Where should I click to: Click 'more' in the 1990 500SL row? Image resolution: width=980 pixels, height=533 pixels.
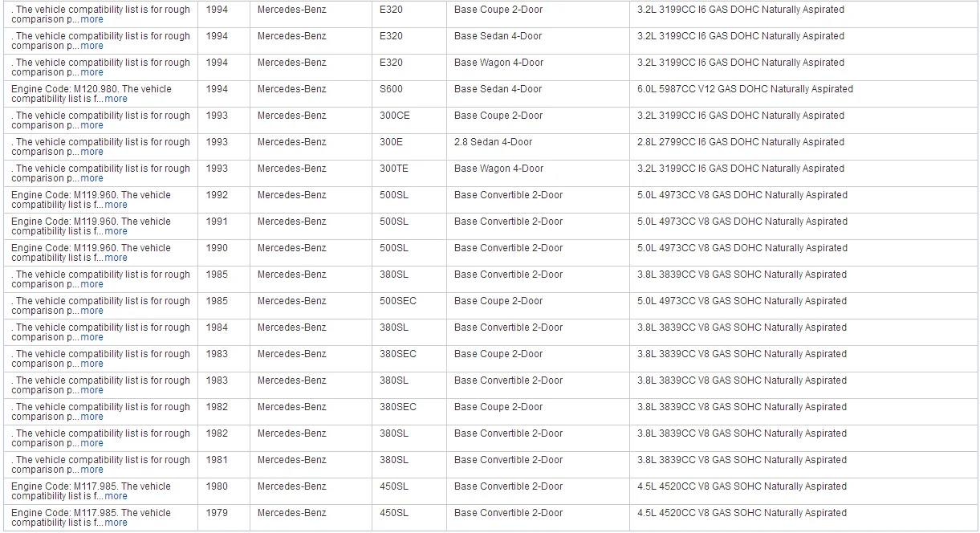pos(116,258)
